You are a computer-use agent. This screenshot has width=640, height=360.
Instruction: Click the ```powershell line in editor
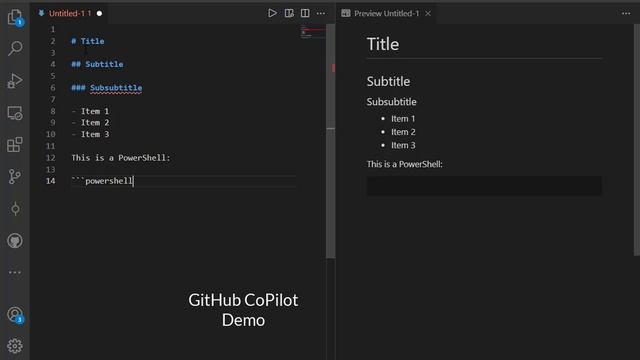(102, 181)
